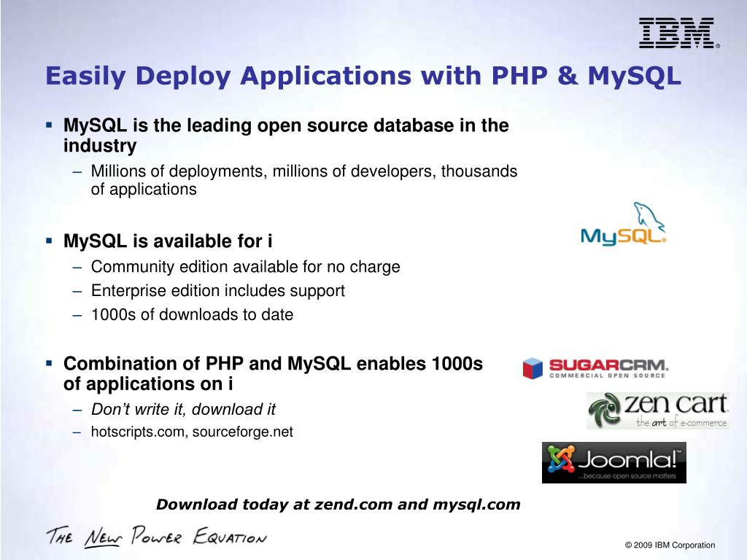Click 'hotscripts.com, sourceforge.net' line
747x560 pixels.
192,432
